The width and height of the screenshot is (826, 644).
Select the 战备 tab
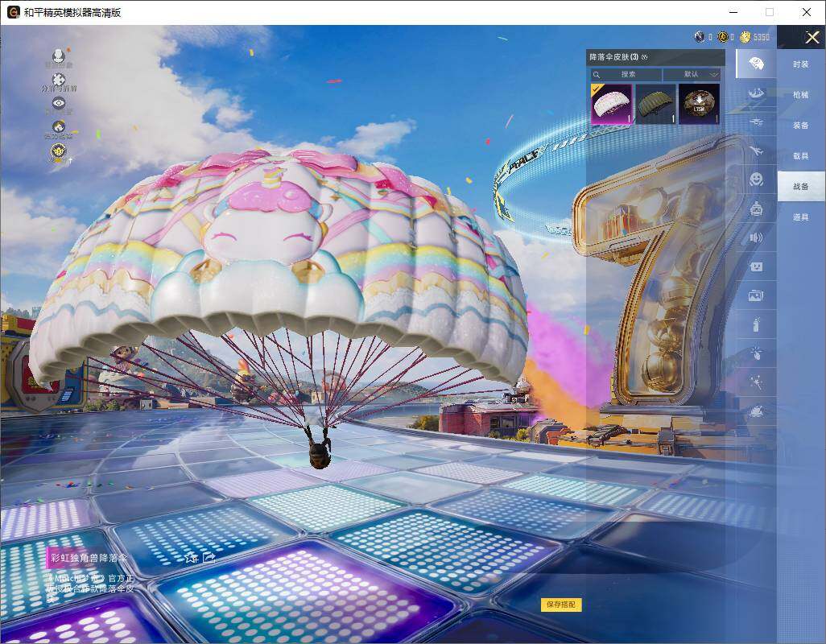(801, 187)
